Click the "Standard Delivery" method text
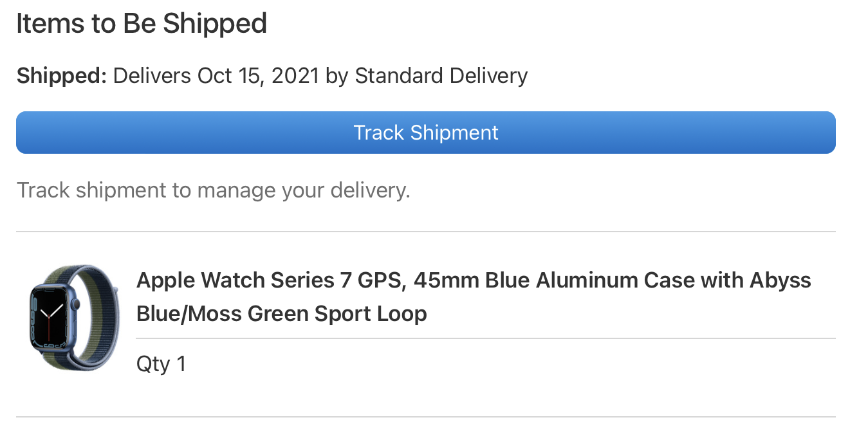Screen dimensions: 868x422 click(x=441, y=76)
